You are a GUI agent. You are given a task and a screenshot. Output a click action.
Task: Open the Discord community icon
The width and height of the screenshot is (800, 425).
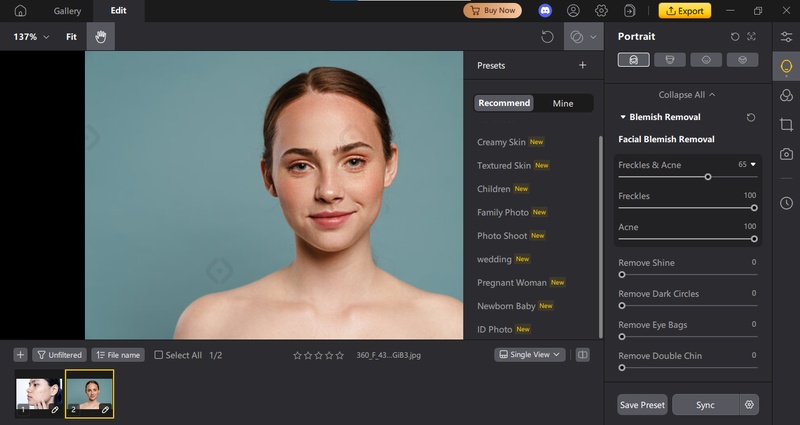point(545,11)
